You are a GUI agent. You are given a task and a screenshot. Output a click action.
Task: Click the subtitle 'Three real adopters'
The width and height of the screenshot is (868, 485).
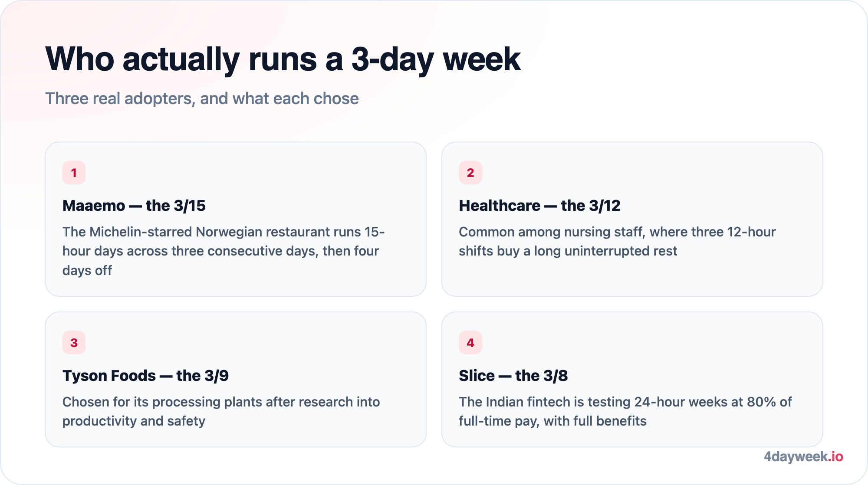[202, 99]
